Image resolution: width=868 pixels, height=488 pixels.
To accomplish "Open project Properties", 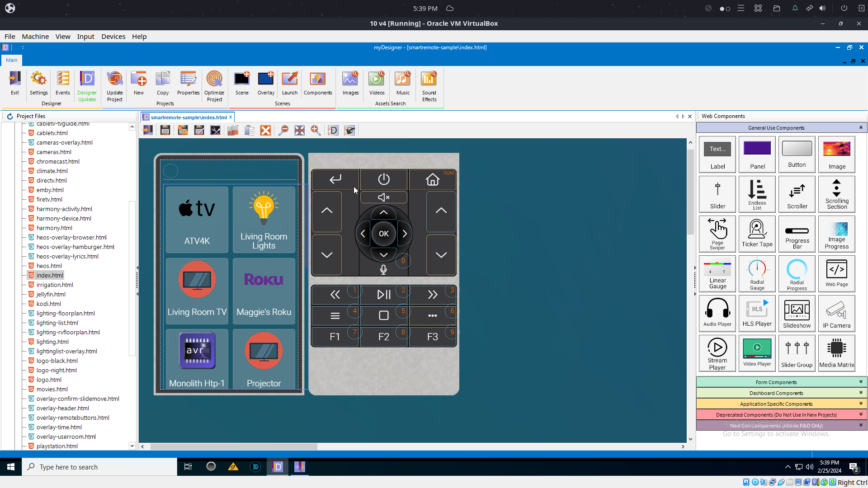I will [x=188, y=83].
